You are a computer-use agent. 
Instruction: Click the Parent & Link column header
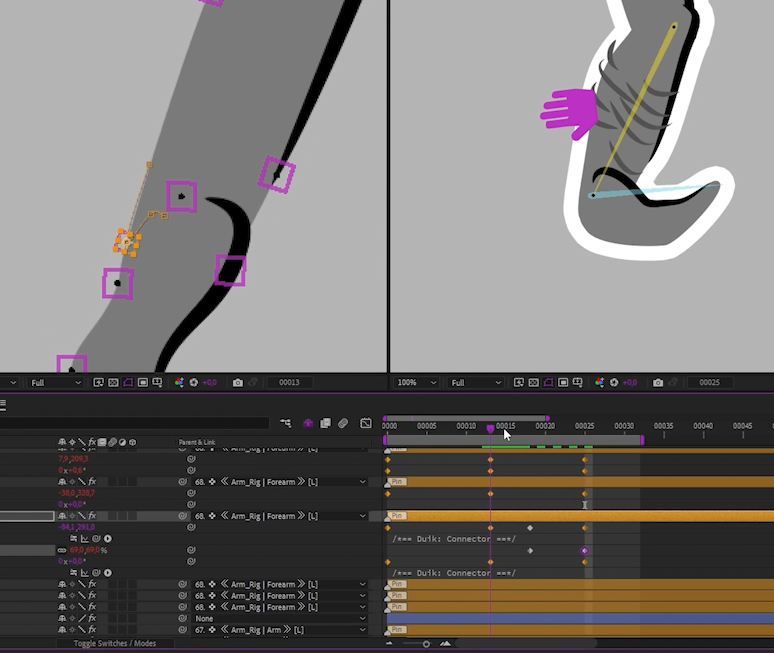(x=197, y=442)
